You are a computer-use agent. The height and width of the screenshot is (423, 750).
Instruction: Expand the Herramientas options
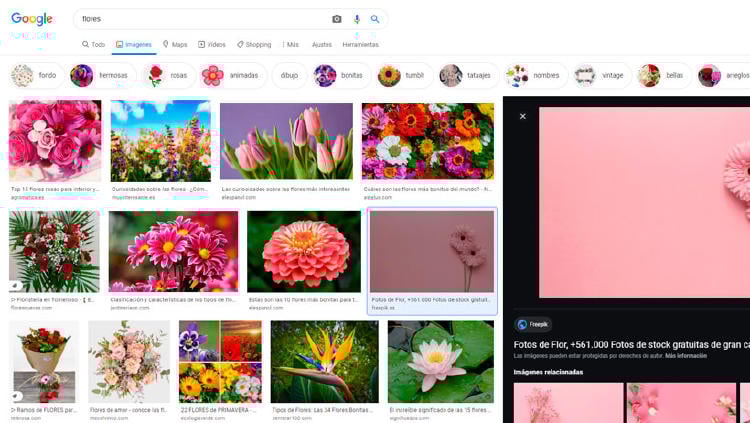[360, 45]
